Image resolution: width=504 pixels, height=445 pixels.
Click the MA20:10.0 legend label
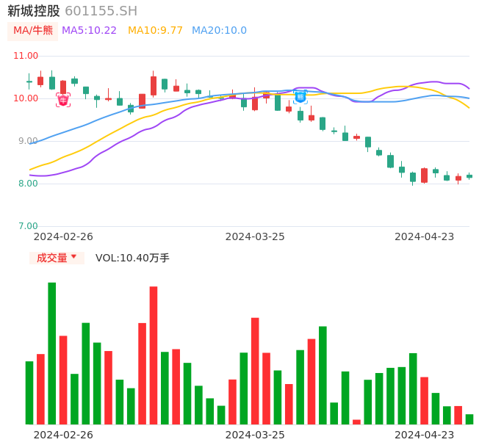[x=219, y=31]
